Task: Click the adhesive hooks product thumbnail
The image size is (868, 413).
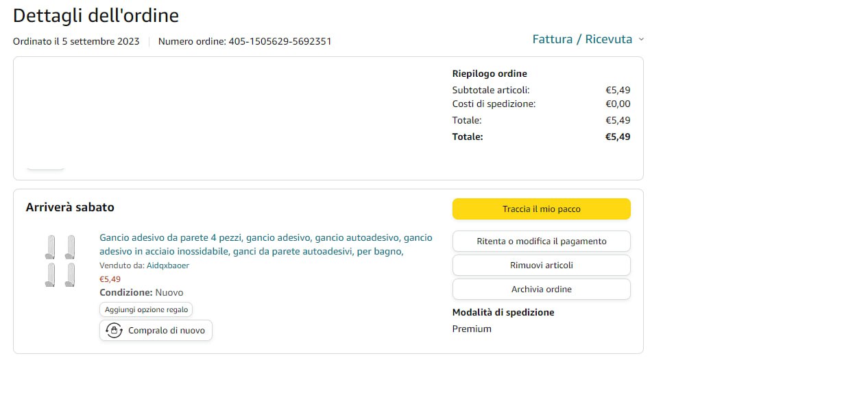Action: [x=60, y=261]
